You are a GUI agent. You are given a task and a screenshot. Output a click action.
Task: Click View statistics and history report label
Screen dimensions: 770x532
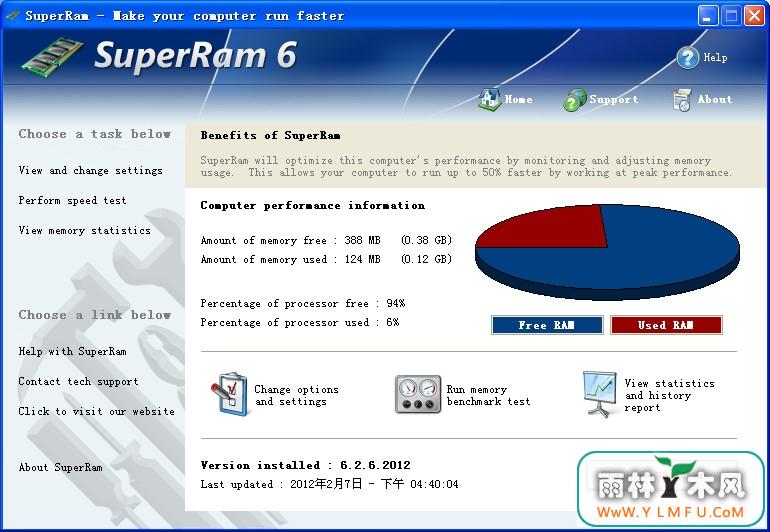click(669, 395)
